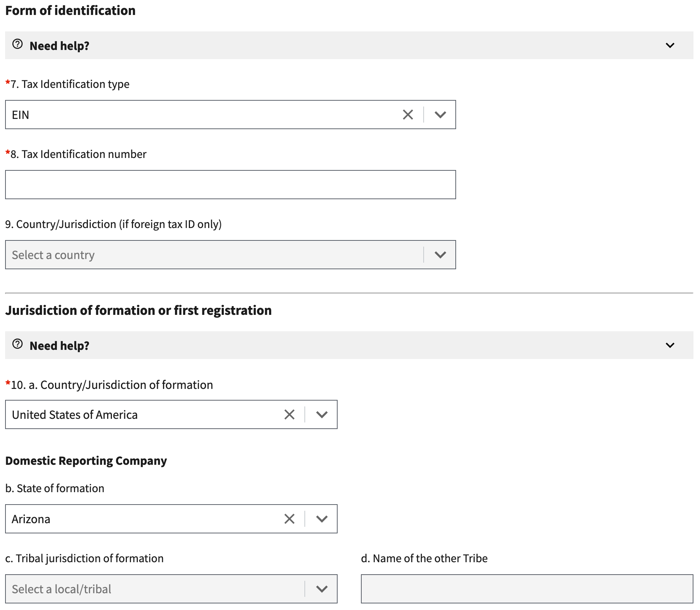This screenshot has width=700, height=610.
Task: Clear United States of America selection
Action: pyautogui.click(x=289, y=414)
